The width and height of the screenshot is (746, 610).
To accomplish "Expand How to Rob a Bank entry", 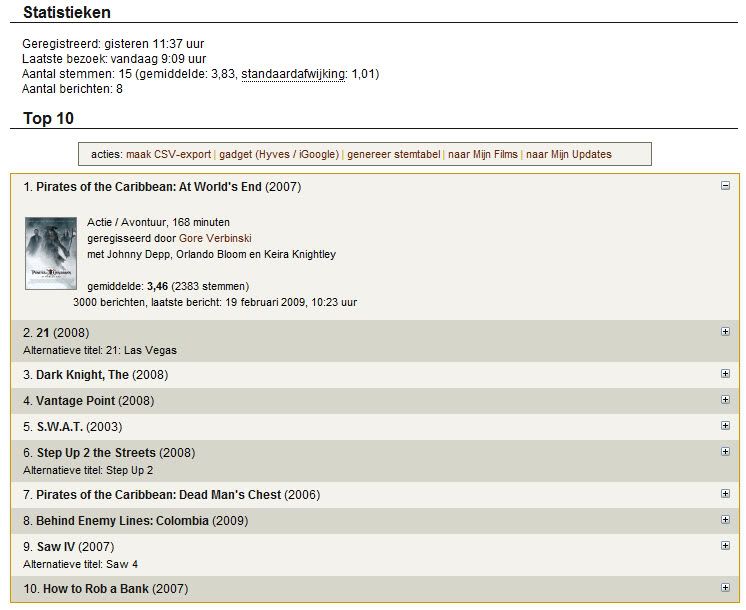I will point(725,587).
